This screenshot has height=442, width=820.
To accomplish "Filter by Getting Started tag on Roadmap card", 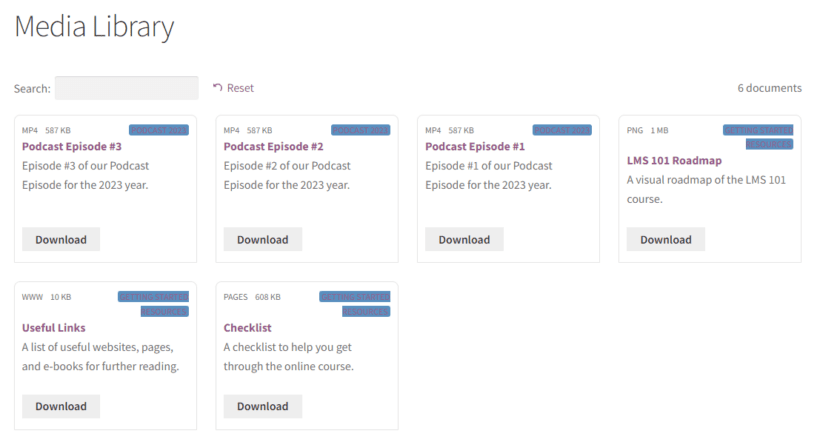I will click(x=758, y=130).
